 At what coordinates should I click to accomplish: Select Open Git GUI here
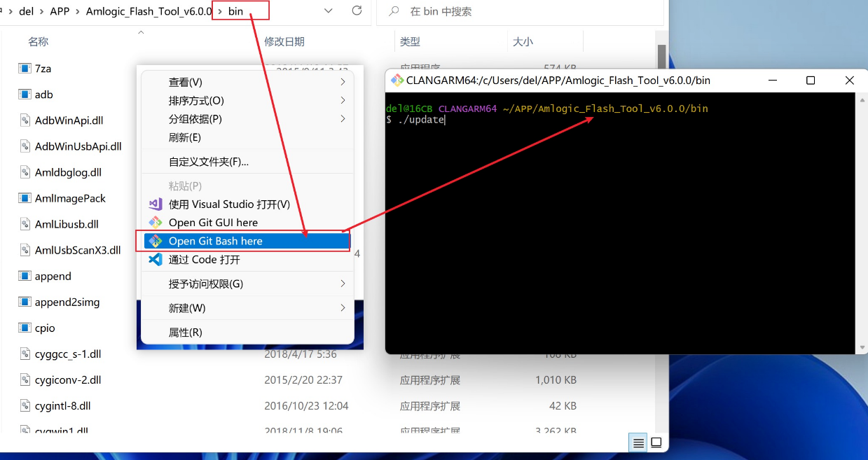click(x=247, y=222)
